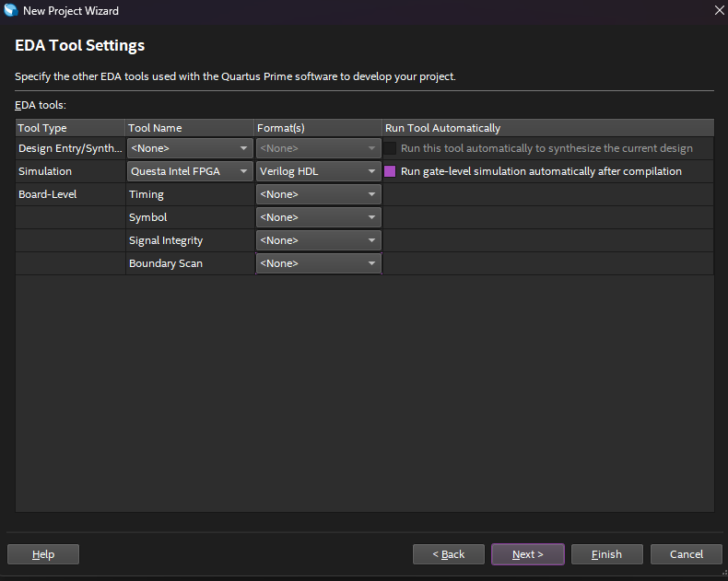Open the Questa Intel FPGA simulation tool dropdown

tap(190, 171)
